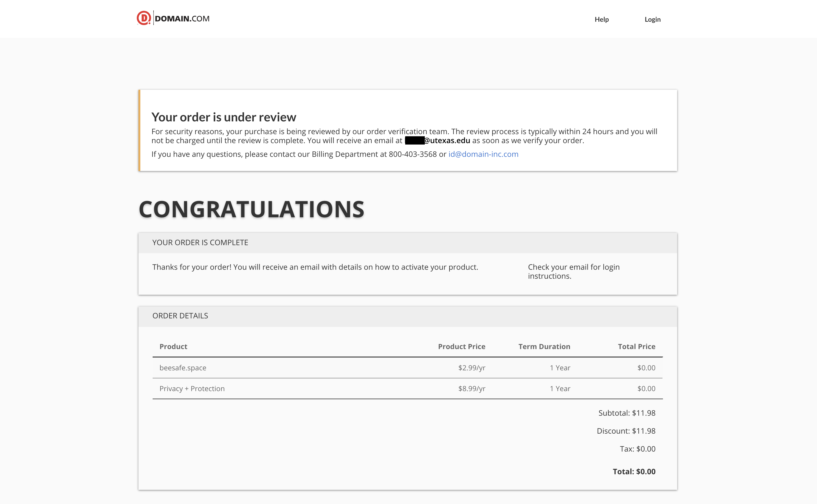Click the Subtotal $11.98 line
Screen dimensions: 817x504
(x=627, y=413)
